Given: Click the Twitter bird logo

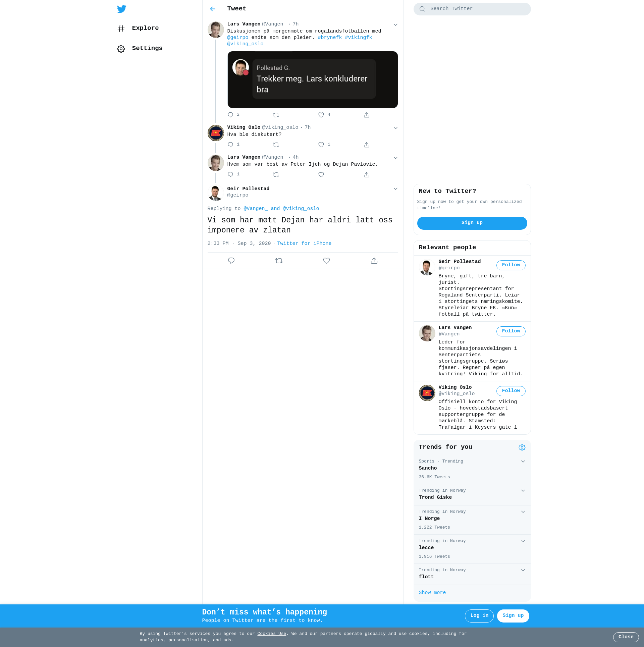Looking at the screenshot, I should pyautogui.click(x=121, y=9).
